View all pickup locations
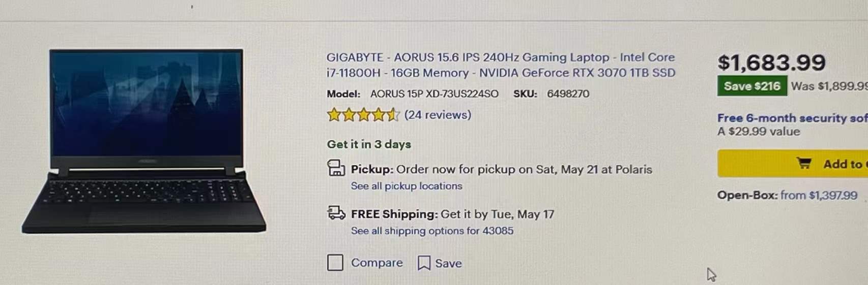This screenshot has width=868, height=285. tap(407, 186)
